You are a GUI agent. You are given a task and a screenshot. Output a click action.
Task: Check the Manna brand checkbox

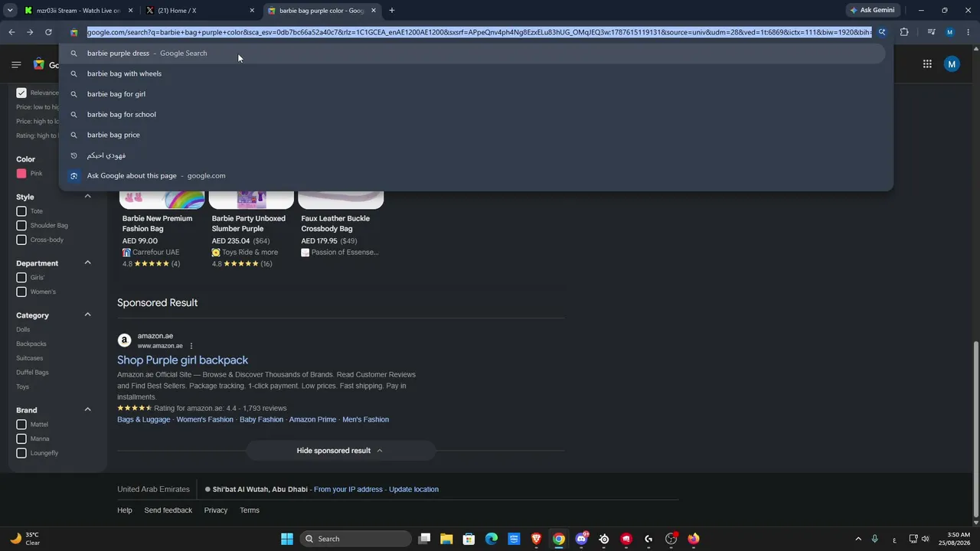21,439
